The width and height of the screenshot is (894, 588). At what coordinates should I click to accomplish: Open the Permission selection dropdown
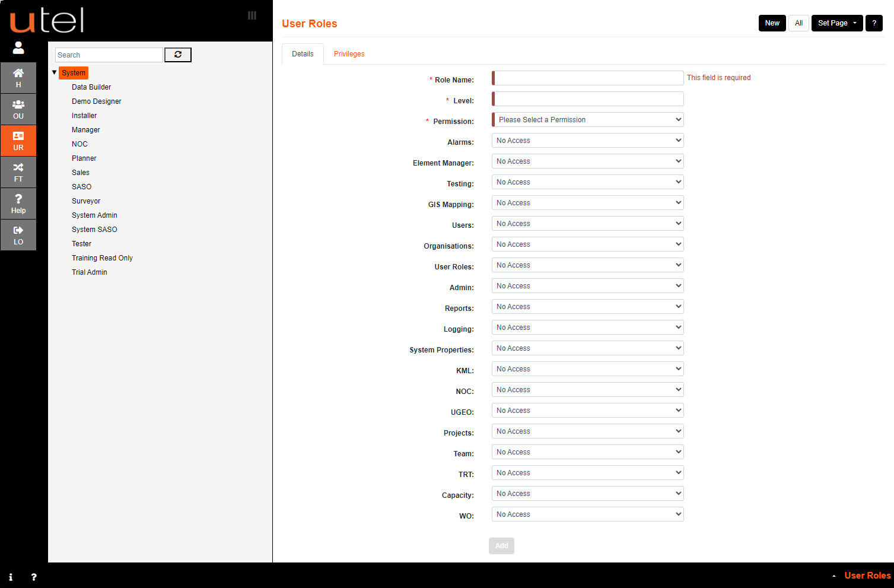point(587,119)
